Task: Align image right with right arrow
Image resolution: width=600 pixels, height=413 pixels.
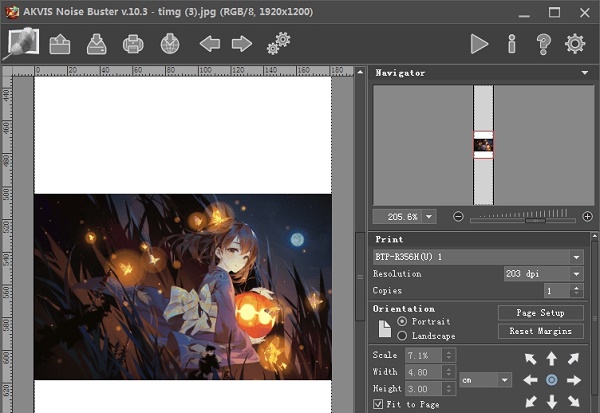Action: click(574, 380)
